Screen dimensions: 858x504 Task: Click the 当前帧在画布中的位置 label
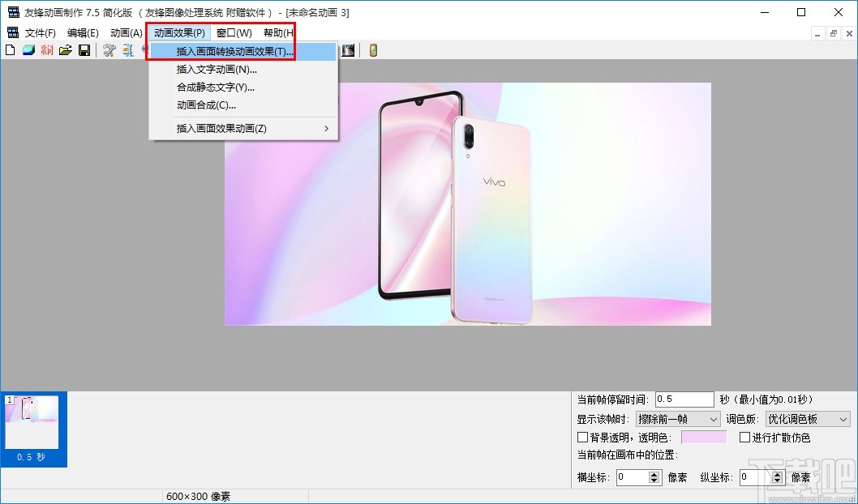[628, 455]
